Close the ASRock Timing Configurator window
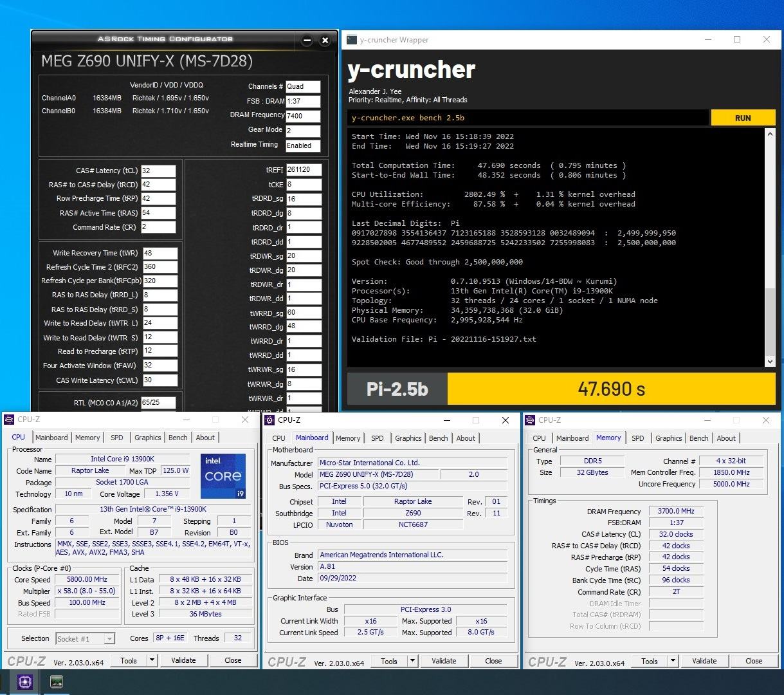The height and width of the screenshot is (695, 784). point(325,40)
